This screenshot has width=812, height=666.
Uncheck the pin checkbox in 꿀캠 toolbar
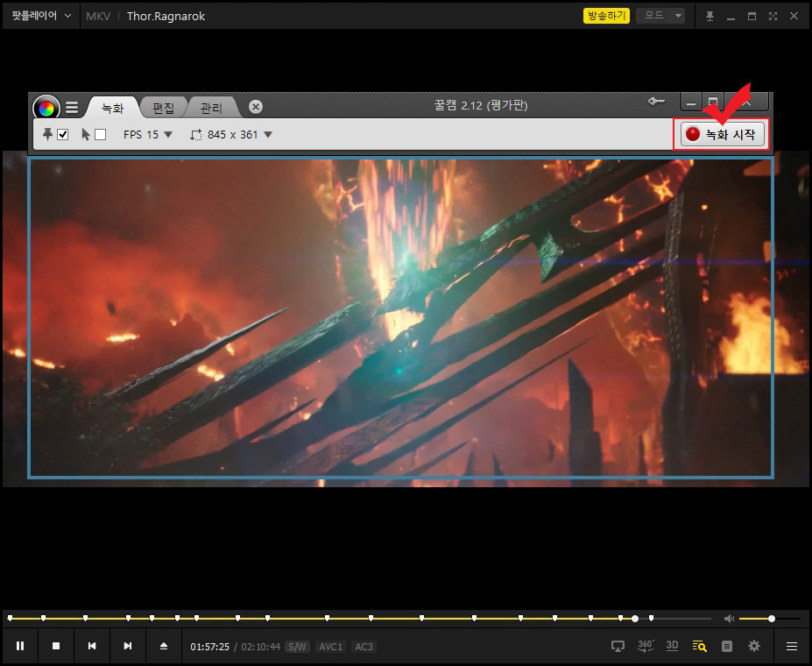(x=63, y=135)
